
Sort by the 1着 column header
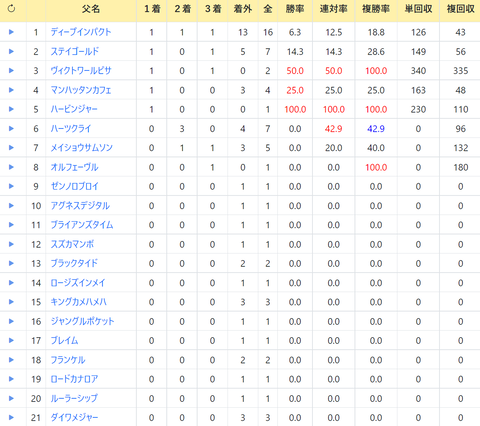152,9
